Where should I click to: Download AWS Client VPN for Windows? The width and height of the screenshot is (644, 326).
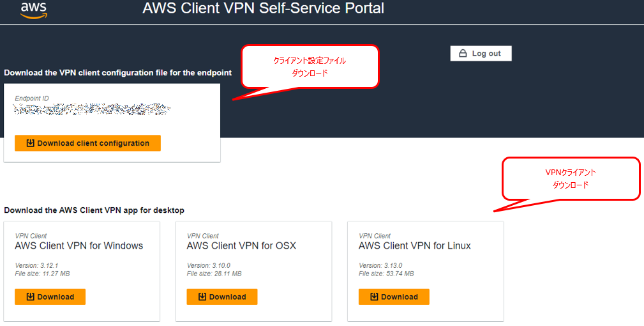click(x=50, y=297)
